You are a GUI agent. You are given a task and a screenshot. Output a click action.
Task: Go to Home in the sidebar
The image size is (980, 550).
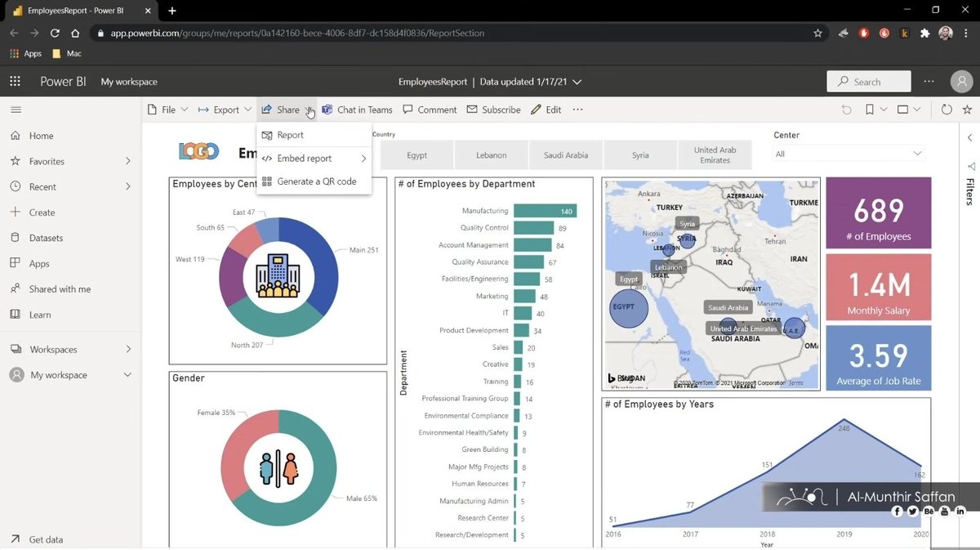[41, 136]
